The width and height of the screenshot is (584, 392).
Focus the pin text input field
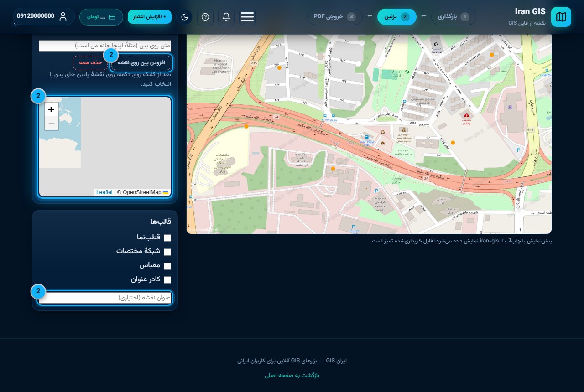[x=105, y=46]
